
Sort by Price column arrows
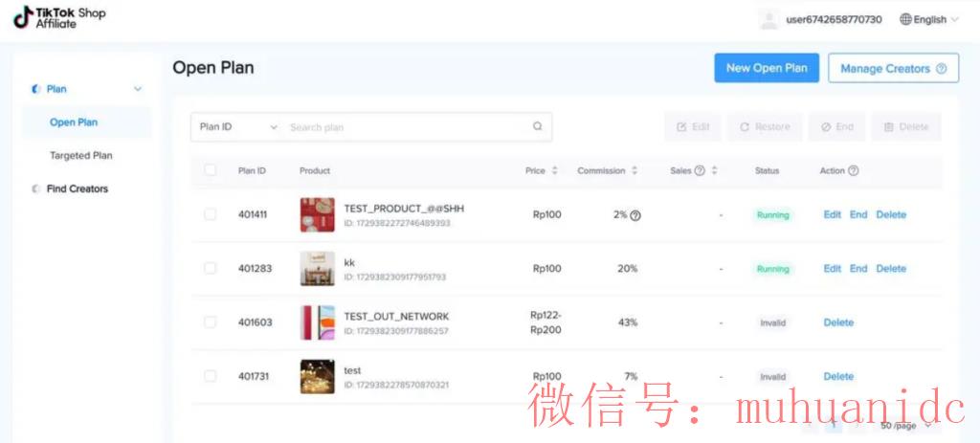click(x=554, y=170)
